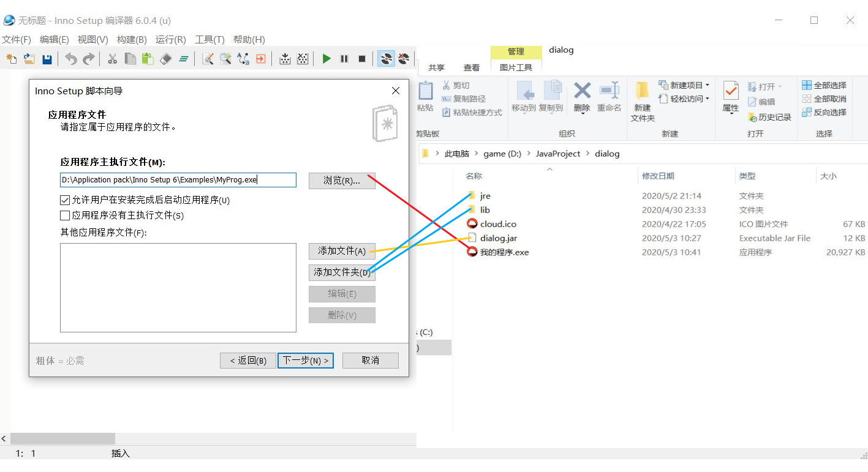Click the Redo arrow icon
Screen dimensions: 868x472
tap(89, 59)
